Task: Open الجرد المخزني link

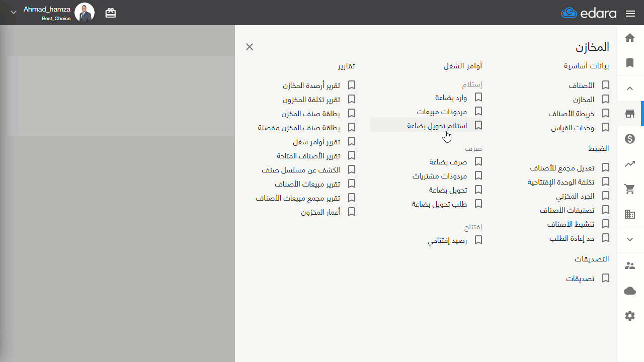Action: click(x=575, y=196)
